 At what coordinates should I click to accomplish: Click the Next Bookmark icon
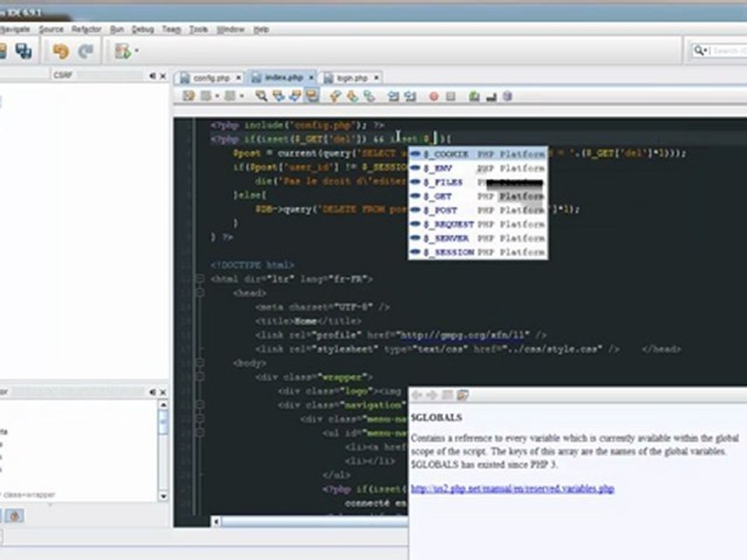(352, 96)
